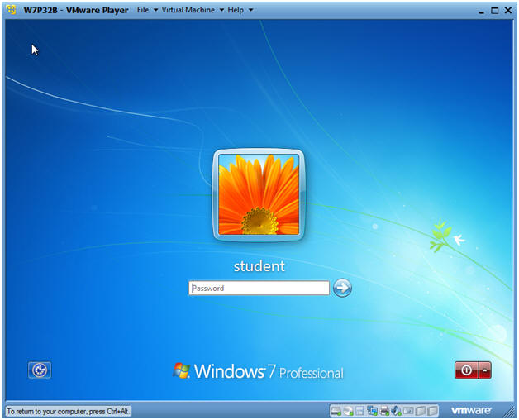This screenshot has height=420, width=519.
Task: Click the floppy drive status icon
Action: click(359, 411)
